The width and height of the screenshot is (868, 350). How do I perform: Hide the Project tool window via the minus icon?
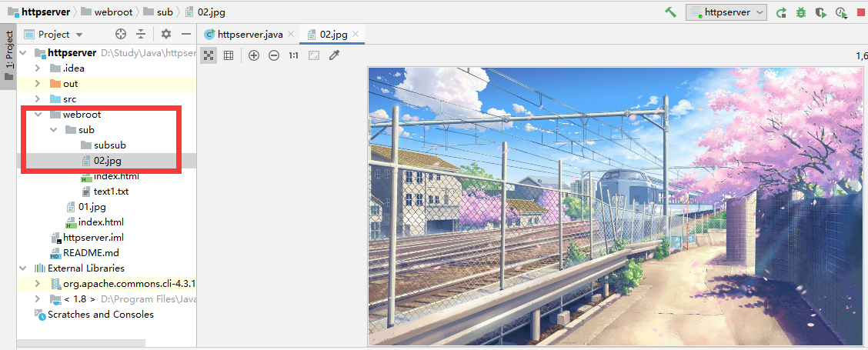pyautogui.click(x=186, y=35)
